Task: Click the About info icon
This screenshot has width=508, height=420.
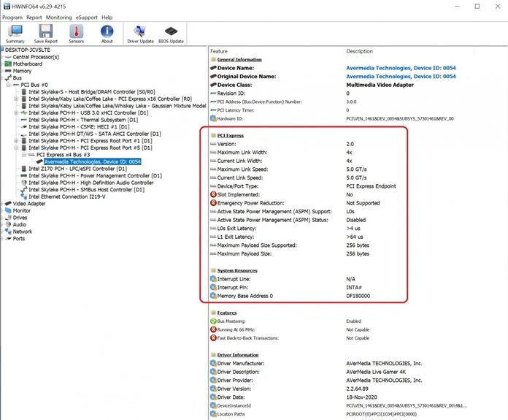Action: click(x=107, y=34)
